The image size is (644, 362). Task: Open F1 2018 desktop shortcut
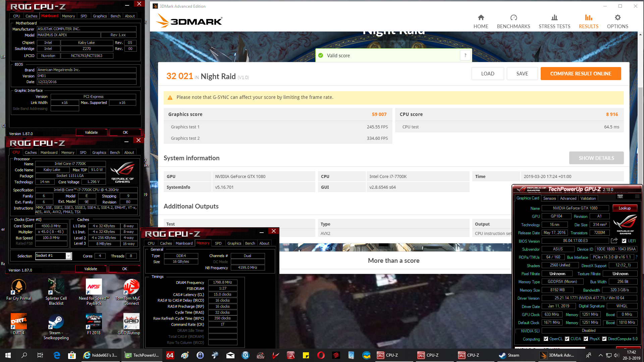click(94, 324)
